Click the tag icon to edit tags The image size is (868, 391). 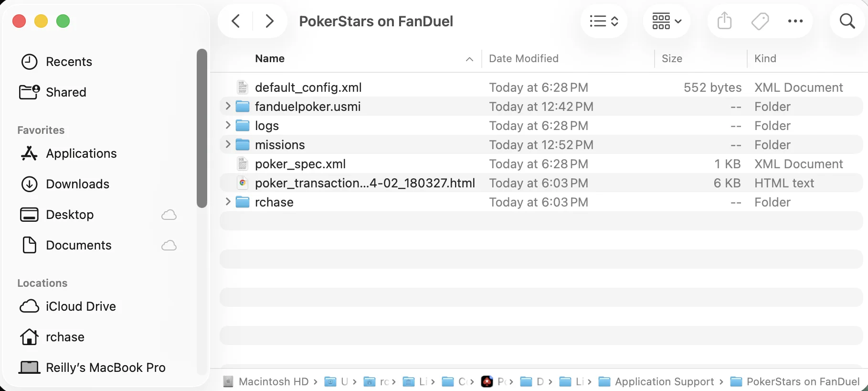[760, 21]
